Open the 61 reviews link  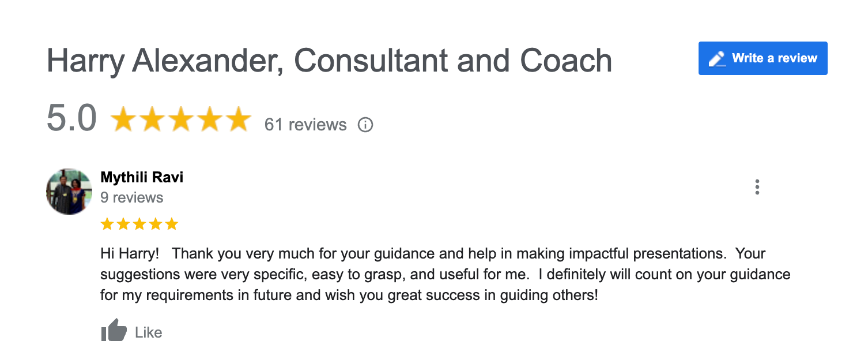click(305, 125)
